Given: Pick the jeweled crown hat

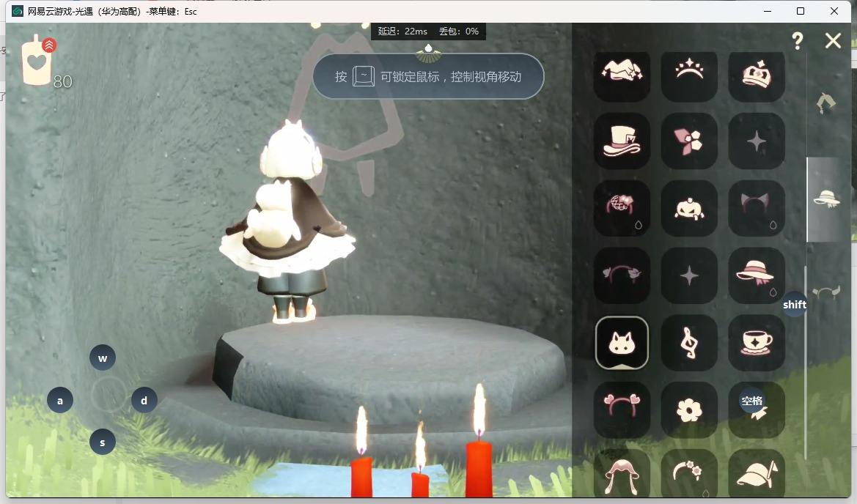Looking at the screenshot, I should [757, 75].
